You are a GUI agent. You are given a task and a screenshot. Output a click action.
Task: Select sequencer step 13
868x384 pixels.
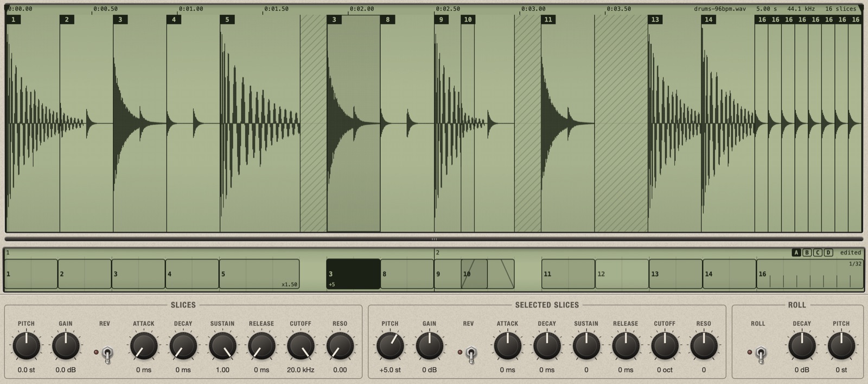click(675, 274)
